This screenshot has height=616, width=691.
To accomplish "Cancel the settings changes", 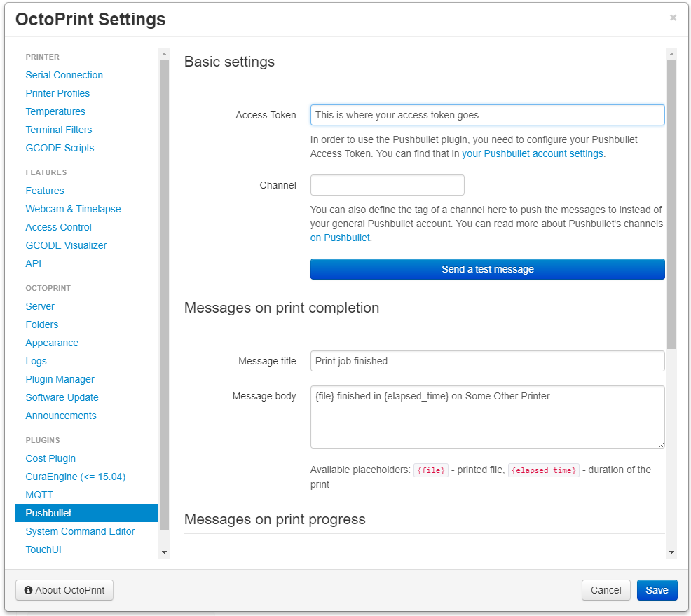I will (606, 590).
